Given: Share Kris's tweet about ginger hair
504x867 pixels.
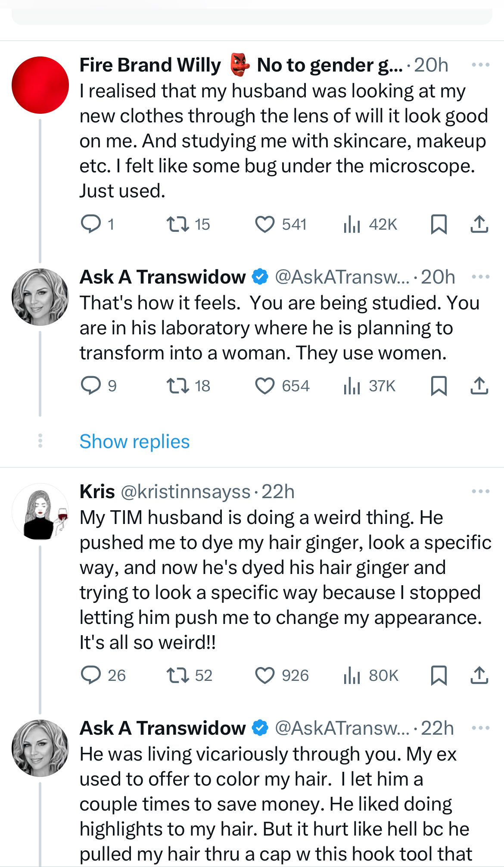Looking at the screenshot, I should 479,675.
